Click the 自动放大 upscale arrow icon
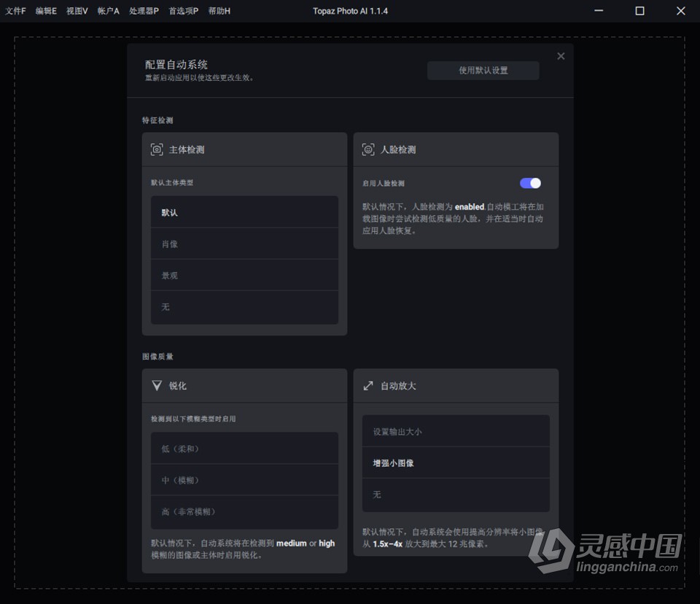 tap(367, 386)
